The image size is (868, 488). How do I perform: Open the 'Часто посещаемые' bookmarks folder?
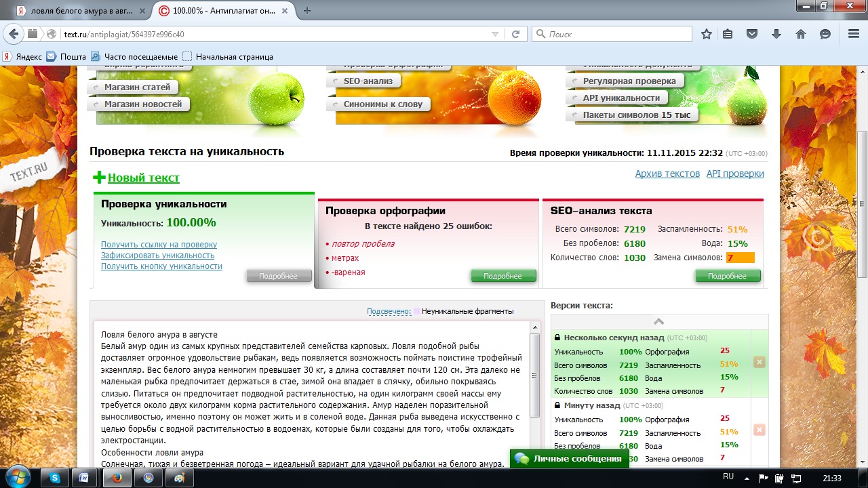click(134, 57)
